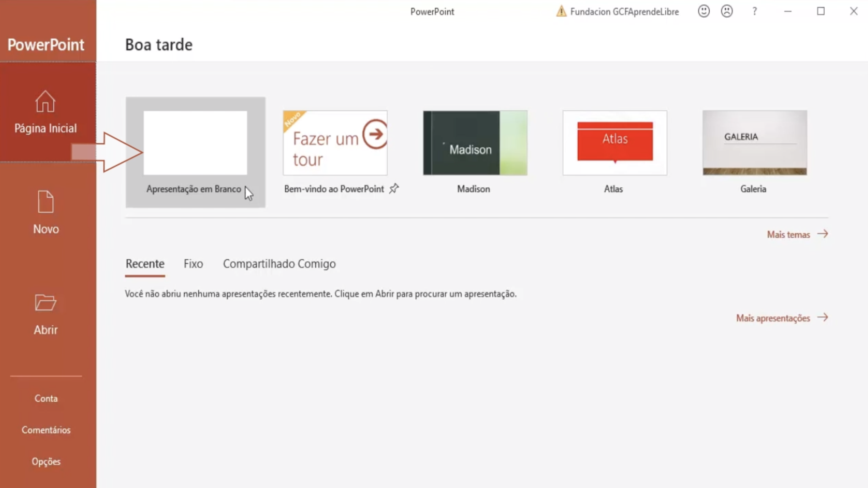Select the Apresentação em Branco thumbnail
Screen dimensions: 868x488
coord(195,143)
